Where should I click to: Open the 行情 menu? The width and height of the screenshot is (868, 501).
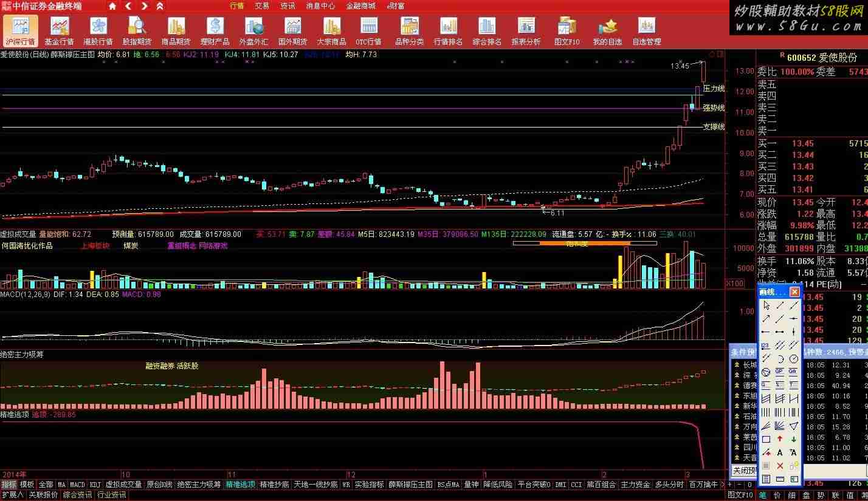(237, 6)
